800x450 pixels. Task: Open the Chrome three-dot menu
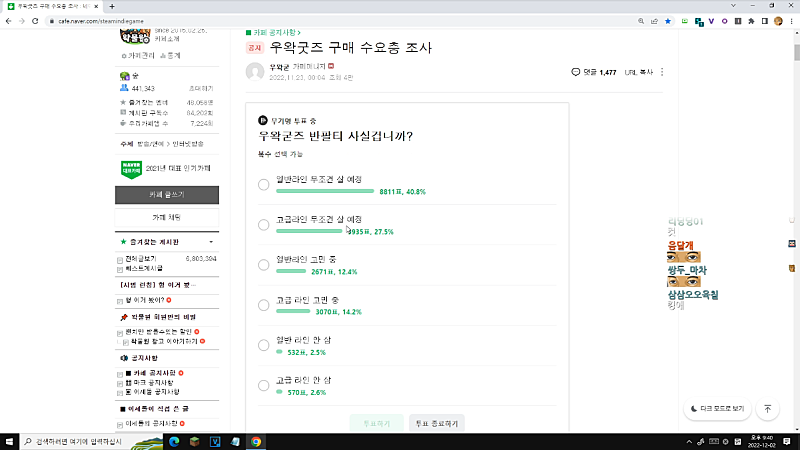(x=791, y=21)
